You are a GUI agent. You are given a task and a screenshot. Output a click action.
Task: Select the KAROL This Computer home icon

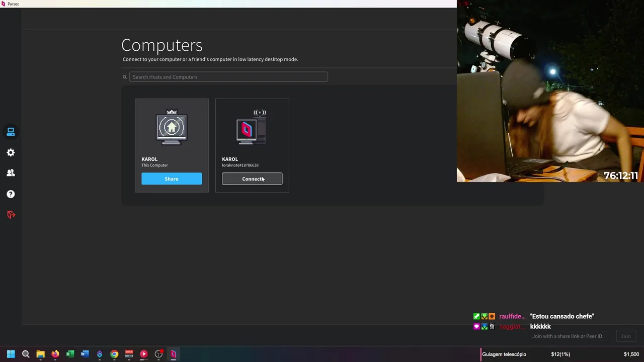click(172, 127)
